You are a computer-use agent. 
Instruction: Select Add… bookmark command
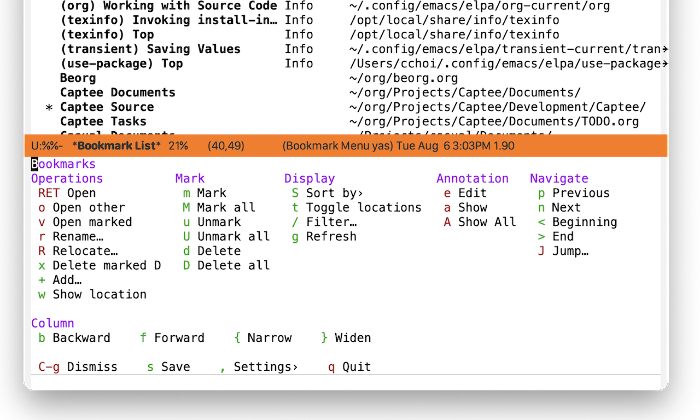pos(60,280)
